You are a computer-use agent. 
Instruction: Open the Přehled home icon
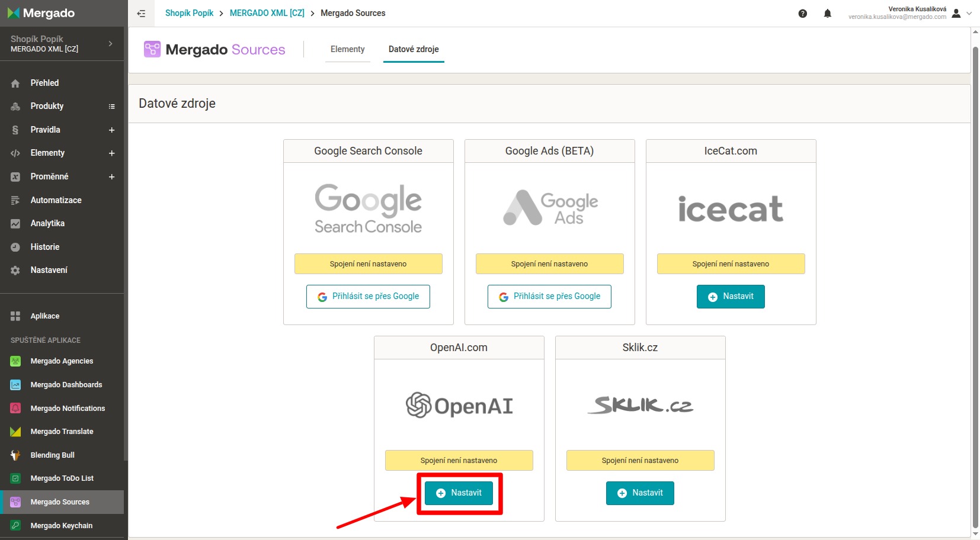(15, 83)
